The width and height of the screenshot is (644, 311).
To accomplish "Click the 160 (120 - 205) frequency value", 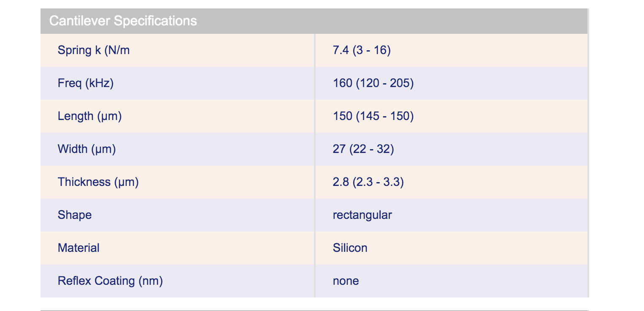I will click(373, 83).
